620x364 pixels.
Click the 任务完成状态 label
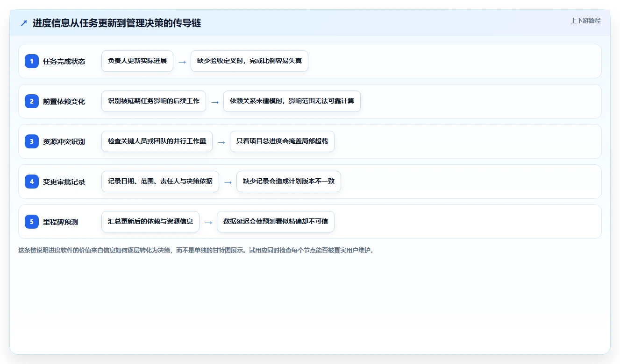click(x=64, y=61)
